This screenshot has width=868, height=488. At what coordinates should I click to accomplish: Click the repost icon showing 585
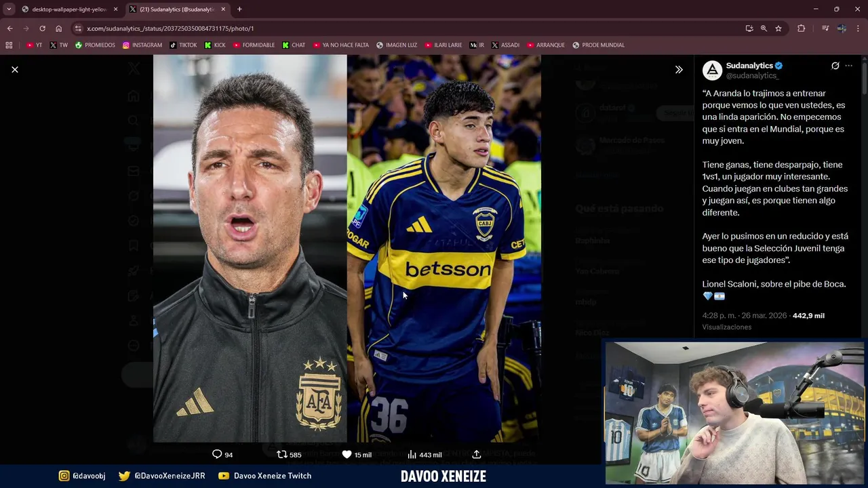[x=282, y=454]
